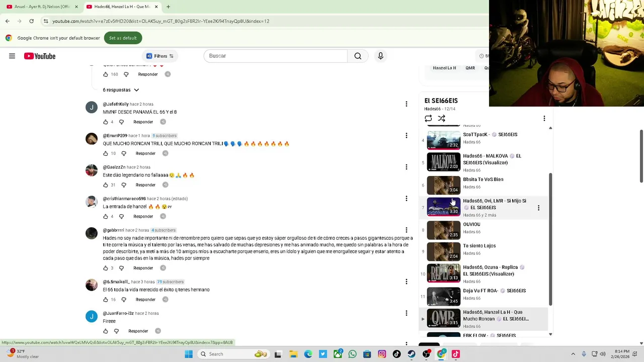
Task: Select the Hanzel La H chip
Action: coord(444,68)
